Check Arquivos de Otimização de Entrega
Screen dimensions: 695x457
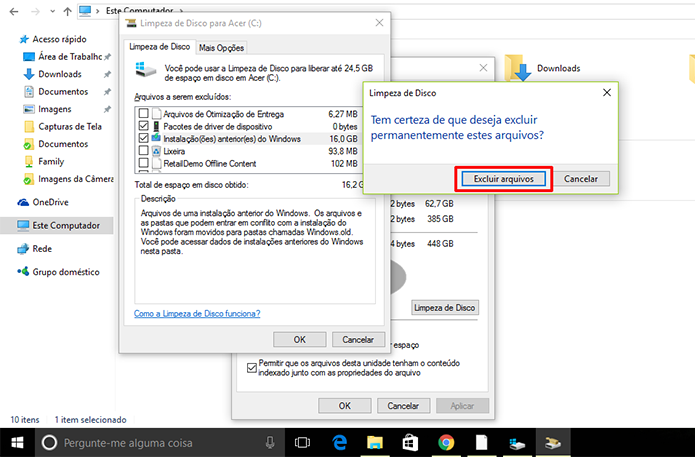pos(144,113)
